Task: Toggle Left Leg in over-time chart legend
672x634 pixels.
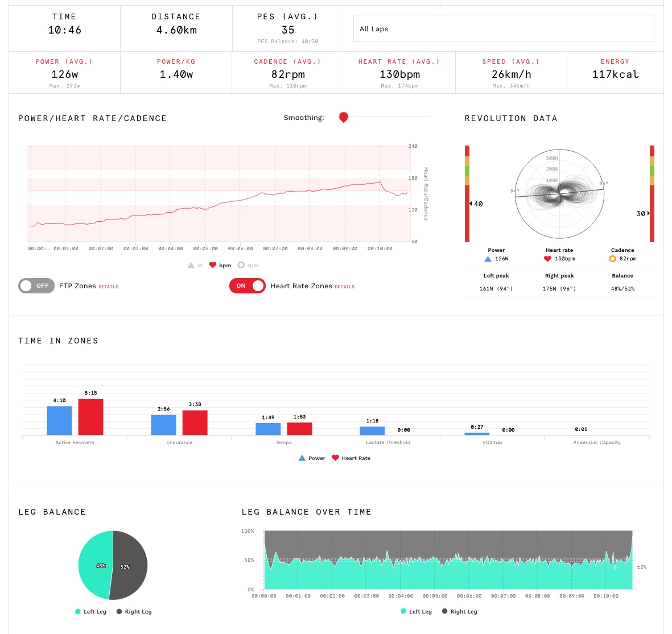Action: 416,612
